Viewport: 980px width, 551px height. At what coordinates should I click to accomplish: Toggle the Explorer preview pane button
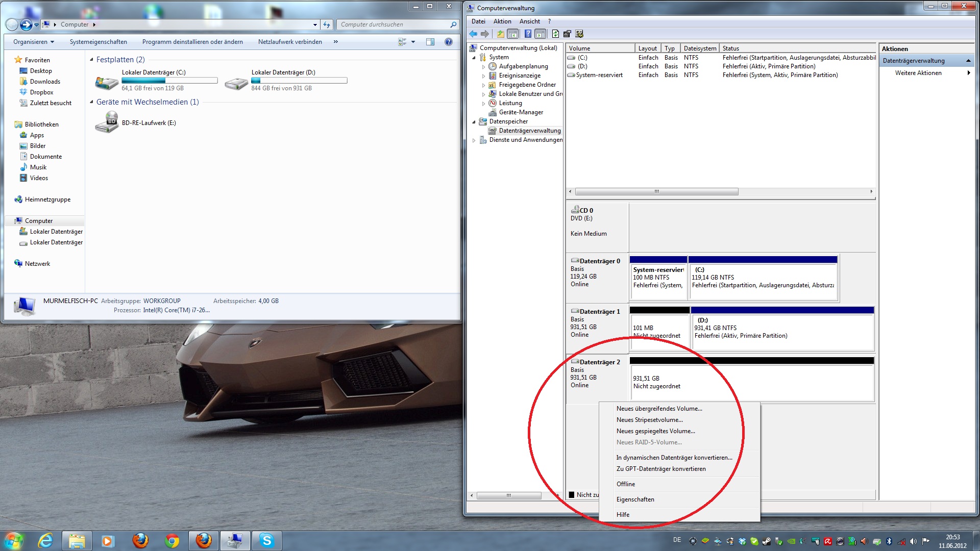tap(430, 42)
